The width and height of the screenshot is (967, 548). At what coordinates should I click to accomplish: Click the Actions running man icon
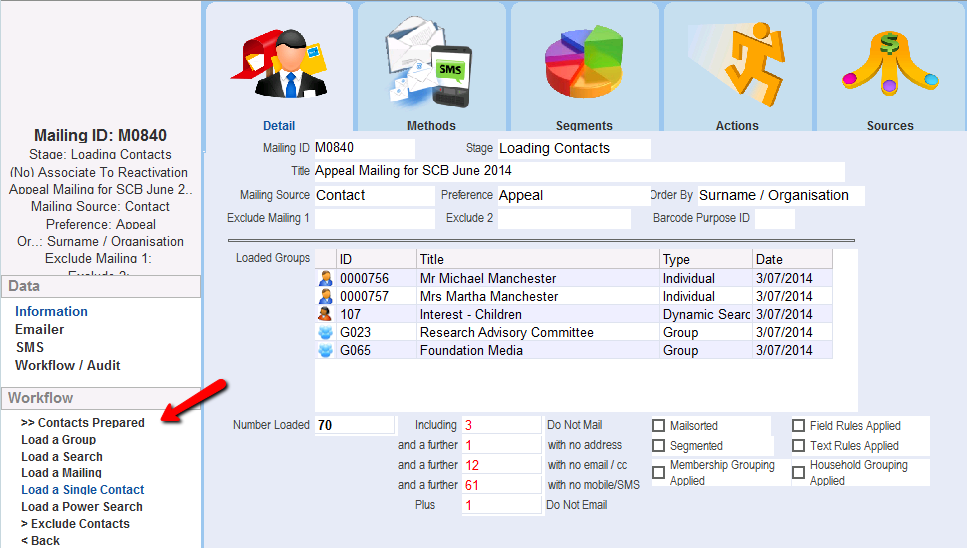pos(737,63)
